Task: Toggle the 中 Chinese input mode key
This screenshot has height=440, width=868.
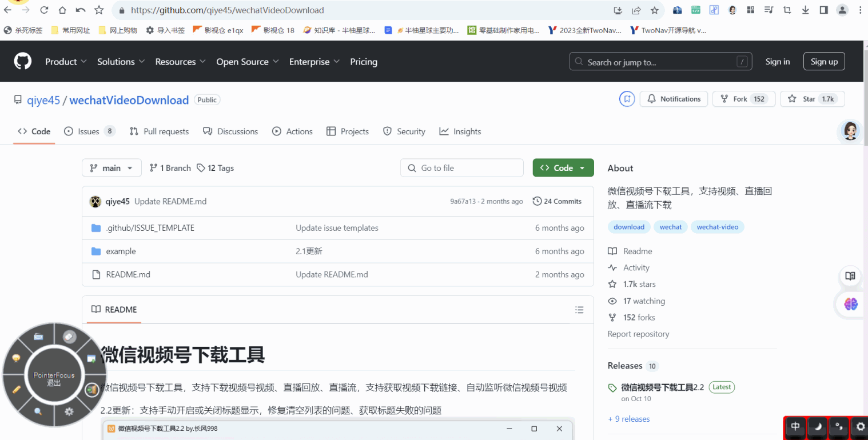Action: click(x=795, y=427)
